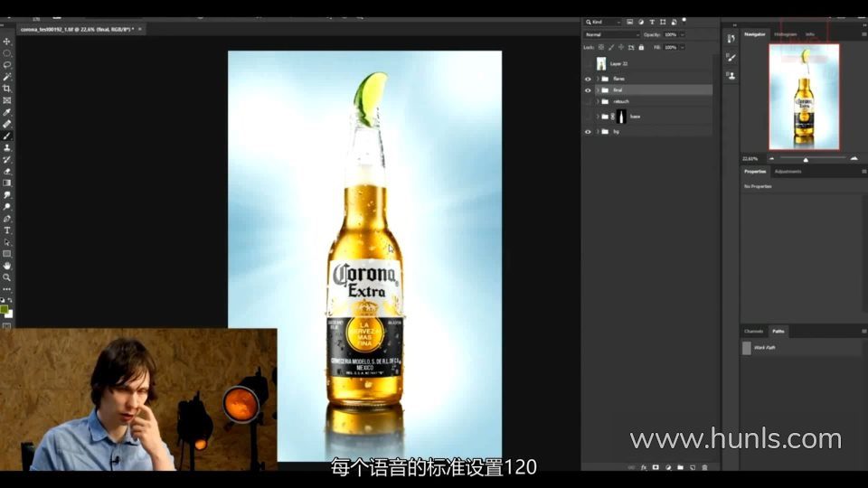Screen dimensions: 868x488
Task: Expand the bg group
Action: (x=598, y=132)
